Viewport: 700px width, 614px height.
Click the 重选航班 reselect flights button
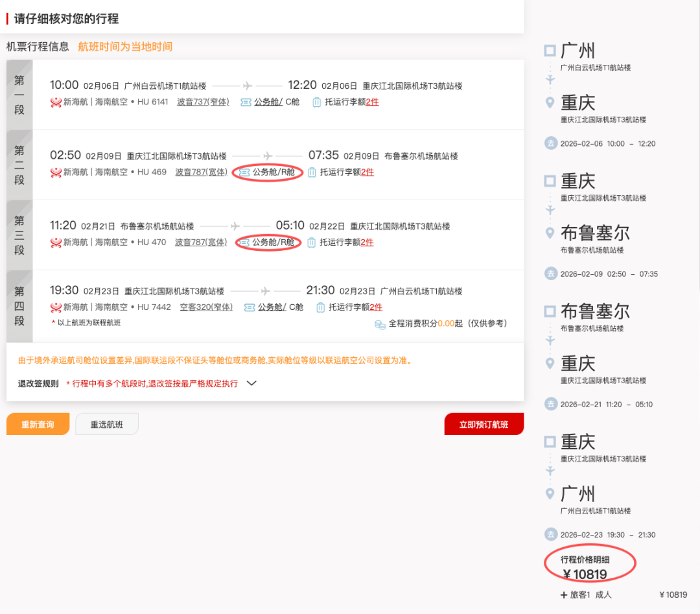pyautogui.click(x=106, y=424)
